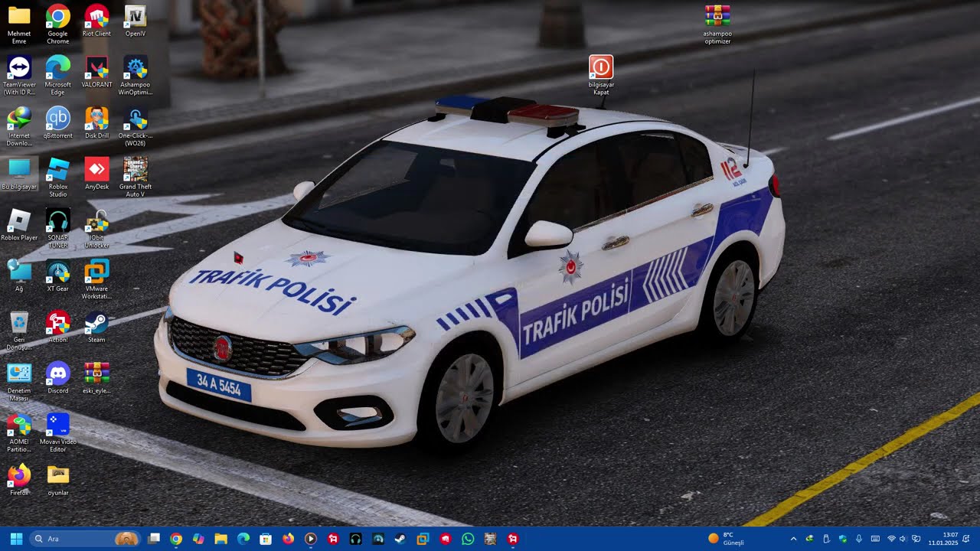Open Chrome from the taskbar

(176, 539)
